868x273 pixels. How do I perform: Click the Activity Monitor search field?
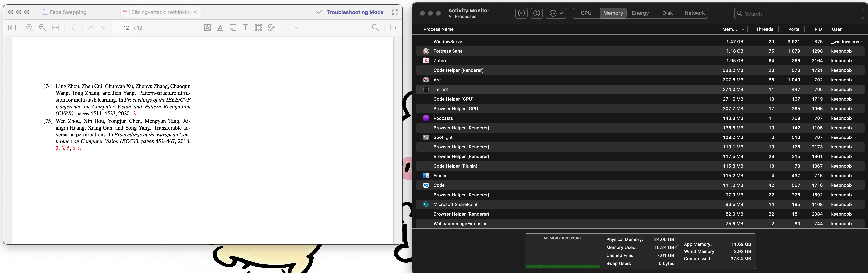pyautogui.click(x=802, y=14)
